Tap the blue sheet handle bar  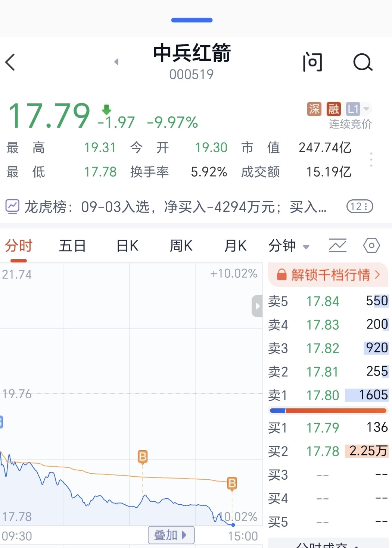tap(192, 20)
